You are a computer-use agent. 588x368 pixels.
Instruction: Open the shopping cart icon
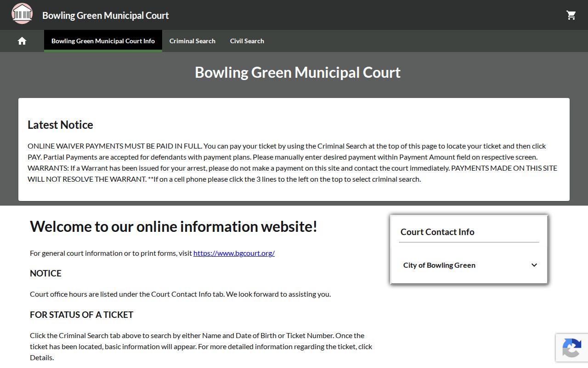(571, 15)
